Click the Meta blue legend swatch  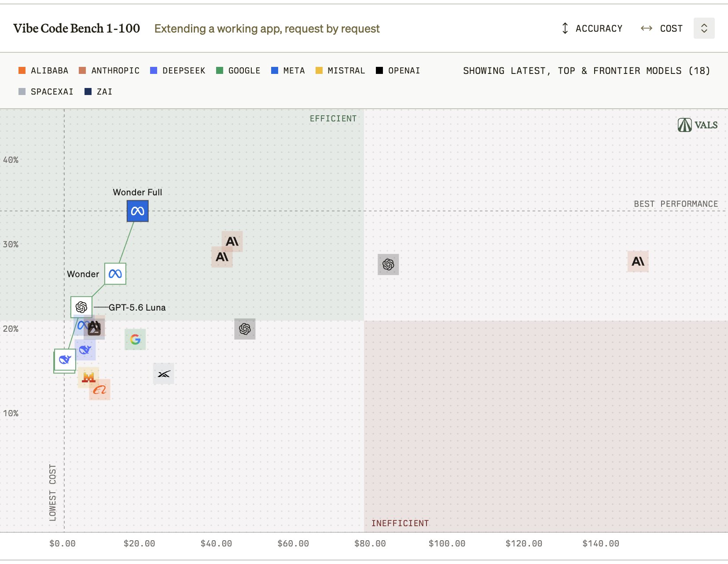click(275, 70)
